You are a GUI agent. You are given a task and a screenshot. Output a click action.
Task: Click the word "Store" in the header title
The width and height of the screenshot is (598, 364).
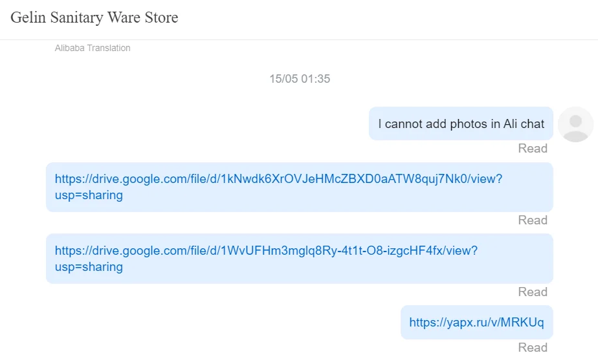pyautogui.click(x=162, y=17)
